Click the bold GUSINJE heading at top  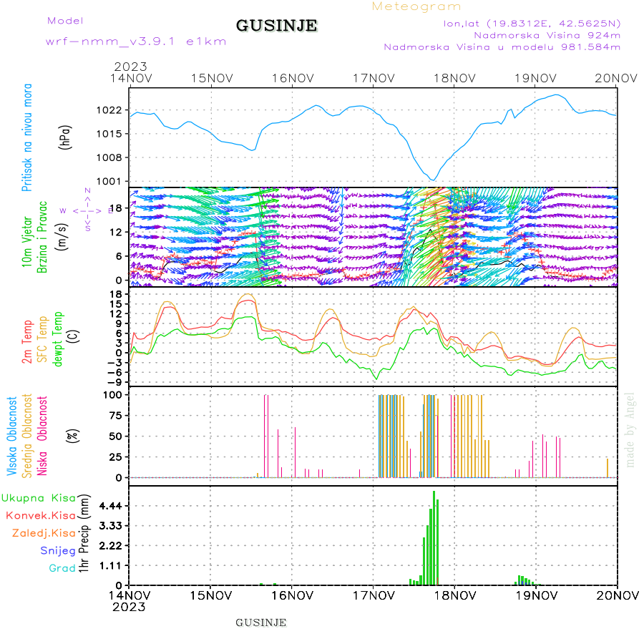[276, 26]
